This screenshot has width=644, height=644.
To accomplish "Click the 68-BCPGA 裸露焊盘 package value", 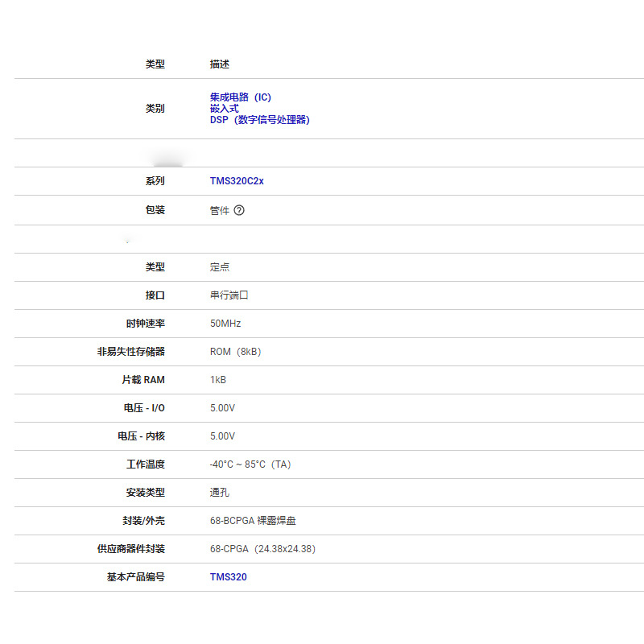I will (253, 521).
